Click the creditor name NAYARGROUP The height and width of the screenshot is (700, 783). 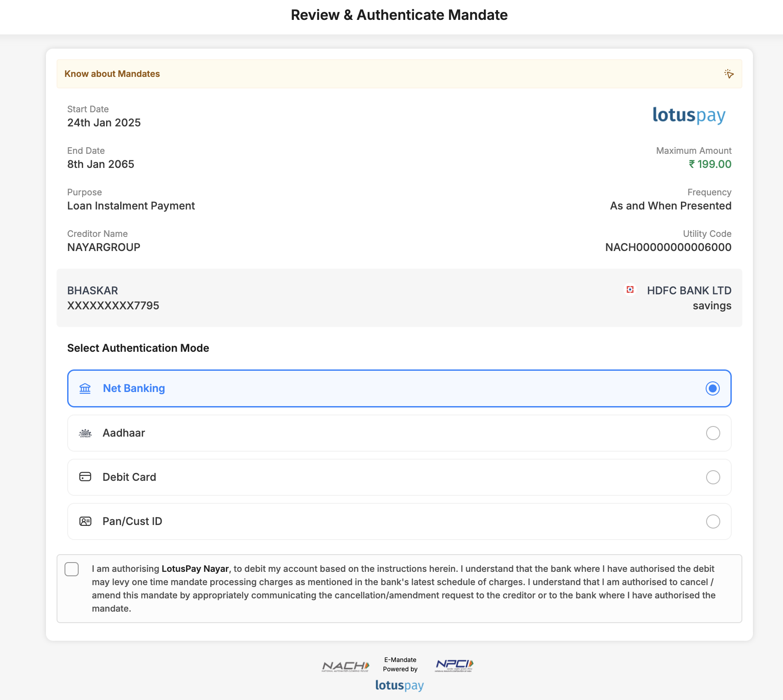click(104, 247)
